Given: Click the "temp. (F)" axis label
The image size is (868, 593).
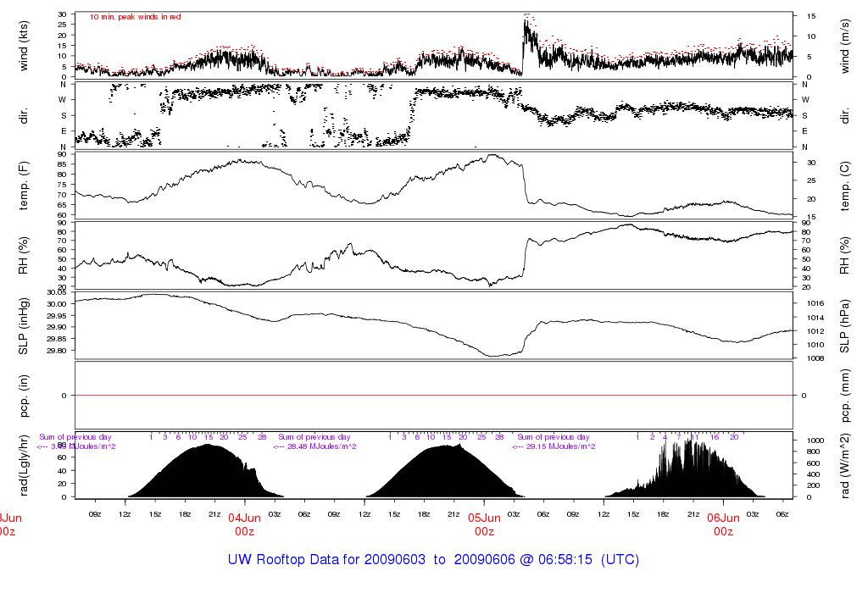Looking at the screenshot, I should pyautogui.click(x=23, y=186).
